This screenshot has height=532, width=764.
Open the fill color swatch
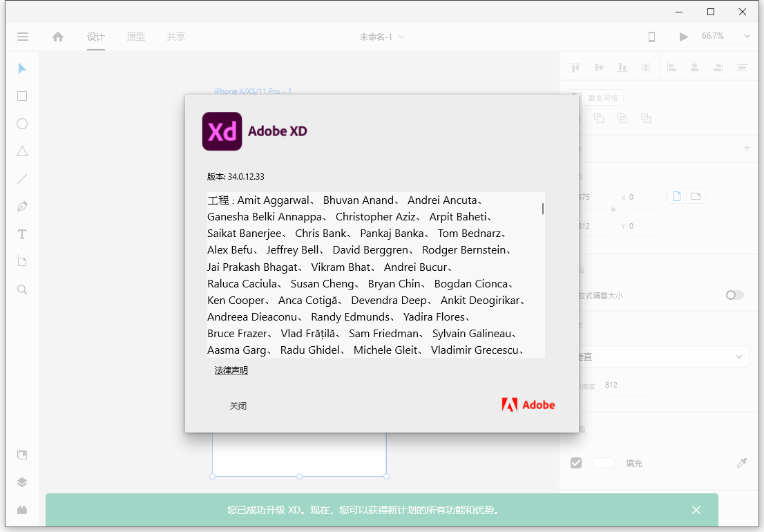(x=603, y=463)
